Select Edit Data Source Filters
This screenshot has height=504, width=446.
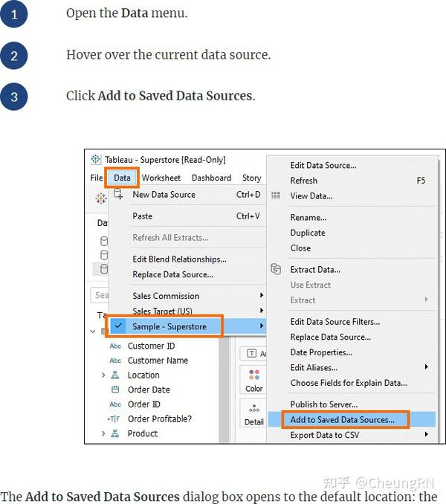point(352,322)
